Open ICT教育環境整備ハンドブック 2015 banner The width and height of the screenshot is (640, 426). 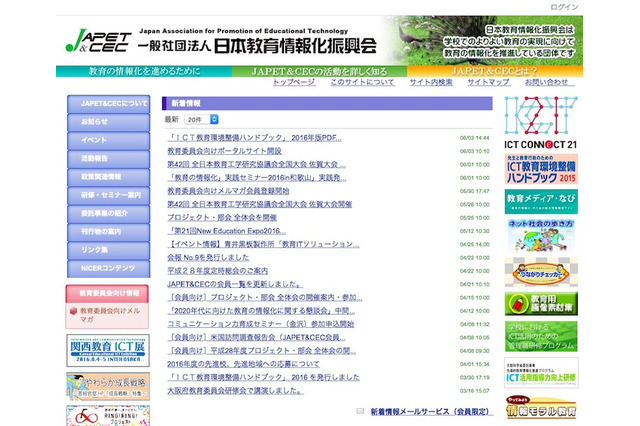pyautogui.click(x=541, y=169)
